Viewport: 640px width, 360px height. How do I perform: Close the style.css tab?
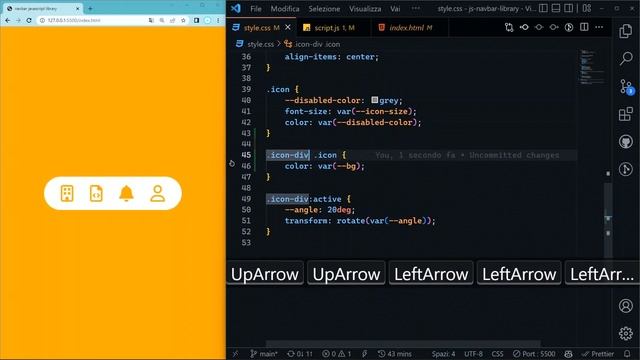pyautogui.click(x=288, y=27)
